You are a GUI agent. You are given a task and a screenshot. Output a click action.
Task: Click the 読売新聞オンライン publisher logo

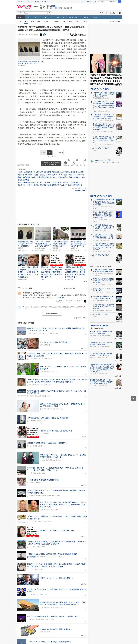(x=77, y=35)
